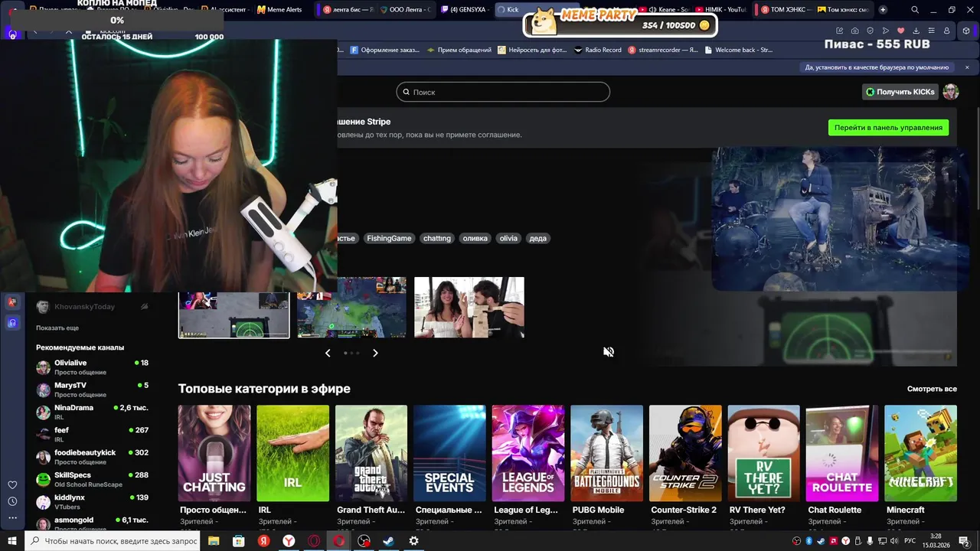Viewport: 980px width, 551px height.
Task: Click the snapshot camera icon in browser toolbar
Action: 854,31
